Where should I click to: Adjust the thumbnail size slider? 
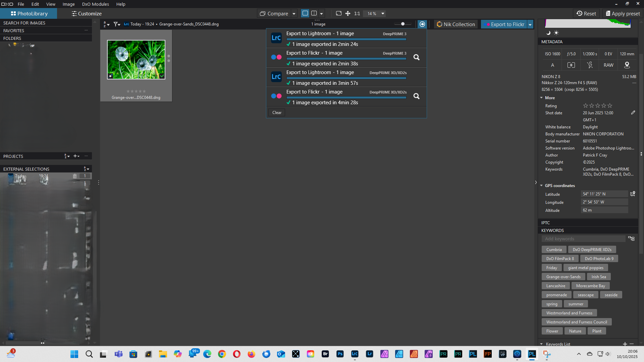[x=403, y=24]
